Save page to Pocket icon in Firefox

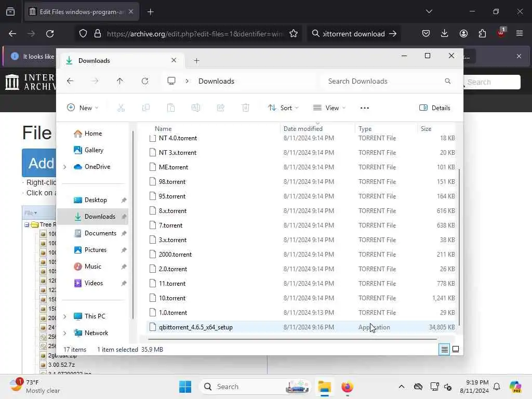click(x=426, y=33)
